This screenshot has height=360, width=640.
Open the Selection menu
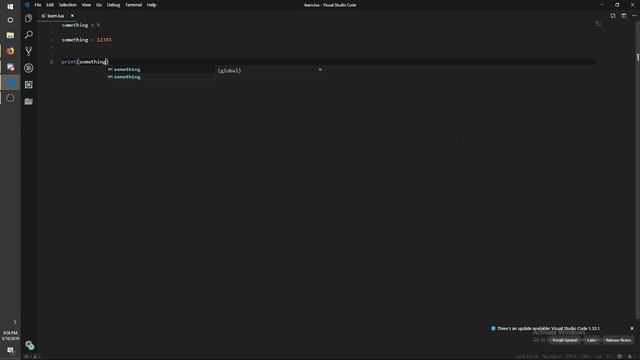click(68, 5)
